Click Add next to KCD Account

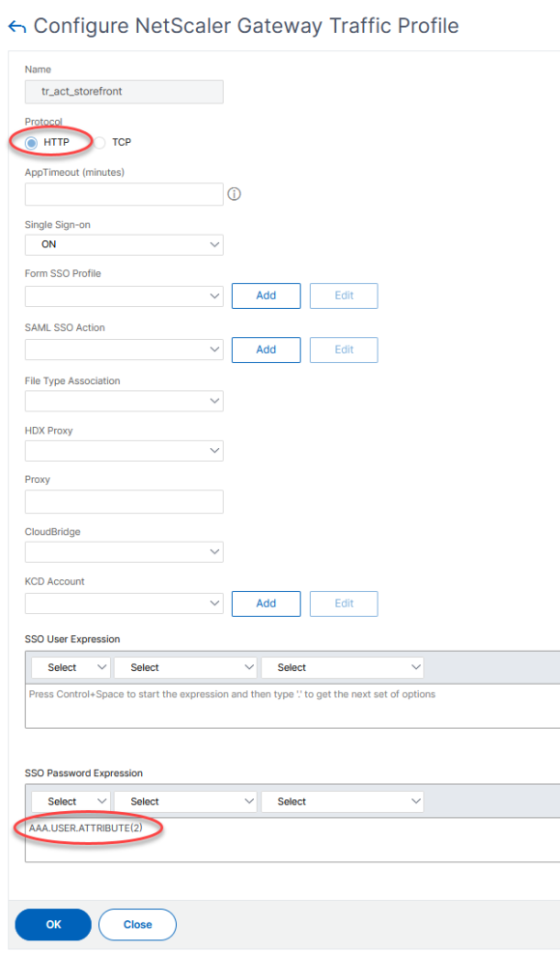(x=266, y=603)
